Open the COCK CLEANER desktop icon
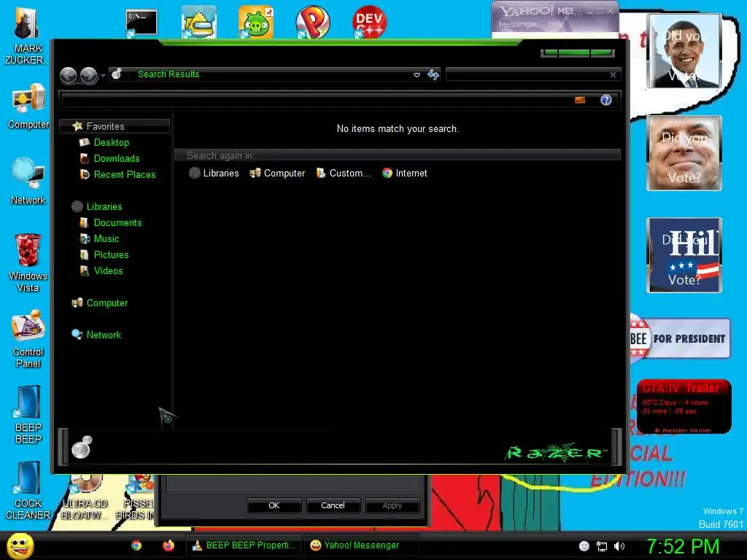The height and width of the screenshot is (560, 747). [28, 490]
